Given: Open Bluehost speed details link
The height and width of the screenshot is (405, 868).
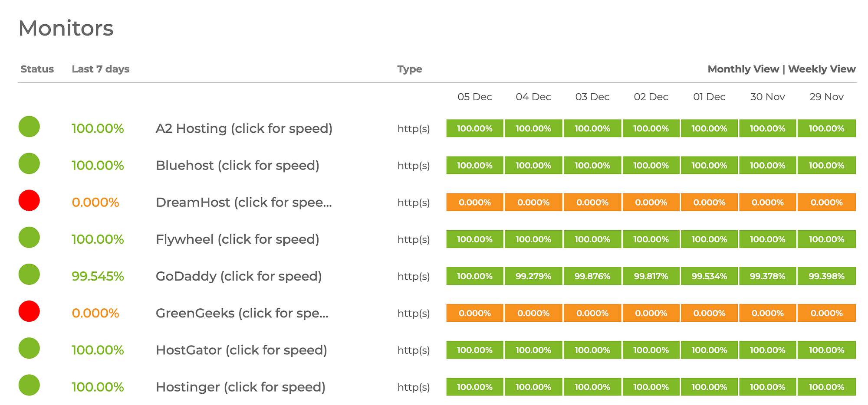Looking at the screenshot, I should pyautogui.click(x=237, y=166).
